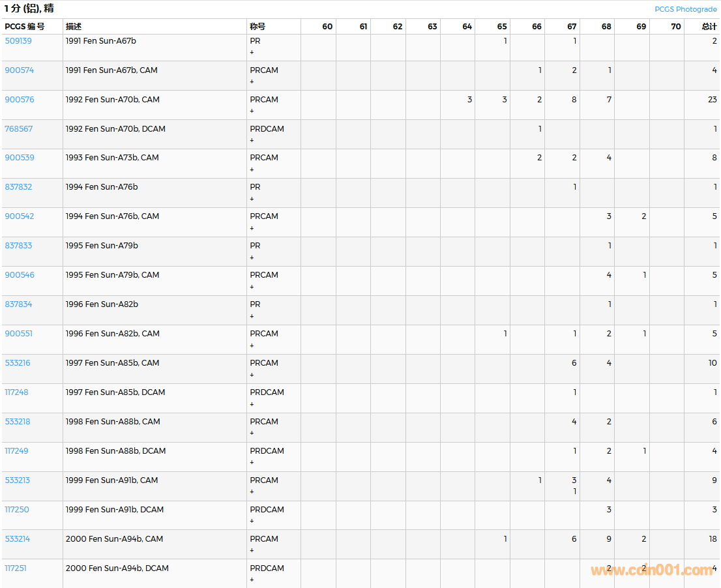Open coin entry 768567
Screen dimensions: 721x588
(x=19, y=129)
